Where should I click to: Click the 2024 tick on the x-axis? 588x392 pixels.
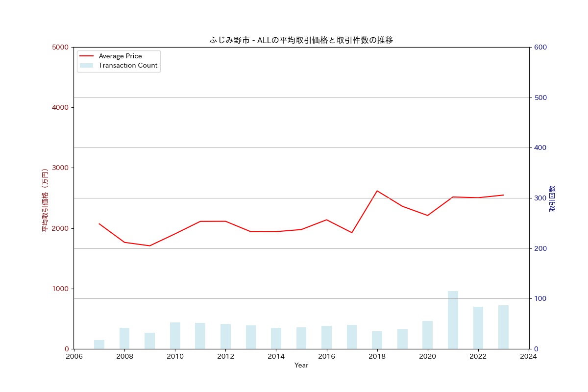(x=529, y=357)
